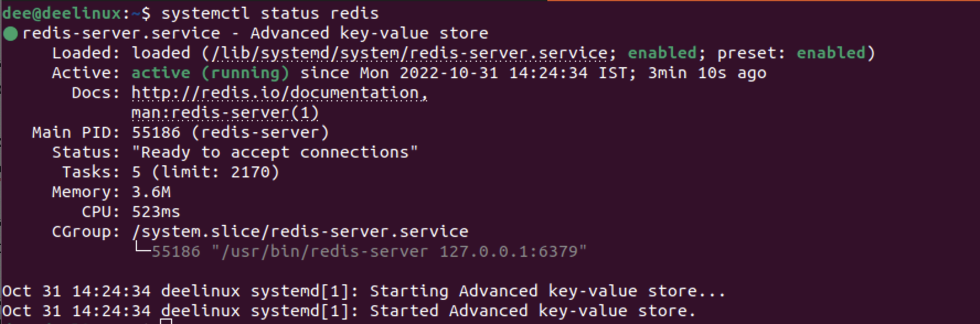Click the 'Ready to accept connections' status
This screenshot has width=980, height=324.
point(275,153)
